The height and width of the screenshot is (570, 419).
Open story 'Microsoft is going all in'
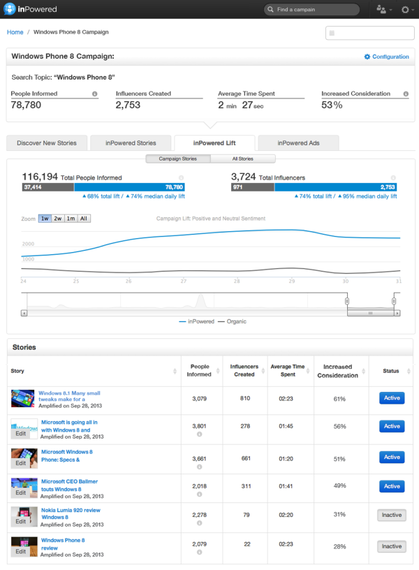69,426
